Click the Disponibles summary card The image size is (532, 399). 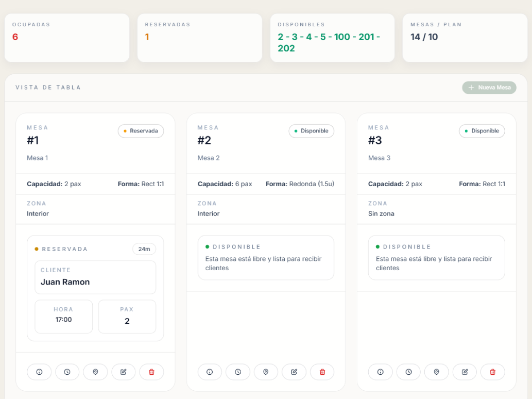pyautogui.click(x=332, y=38)
